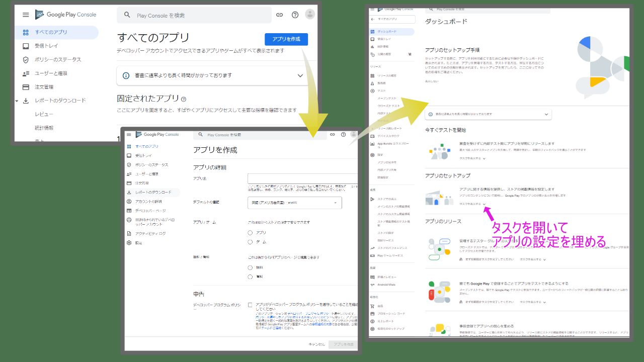Open hamburger menu in the create-app window
Viewport: 644px width, 362px height.
129,135
